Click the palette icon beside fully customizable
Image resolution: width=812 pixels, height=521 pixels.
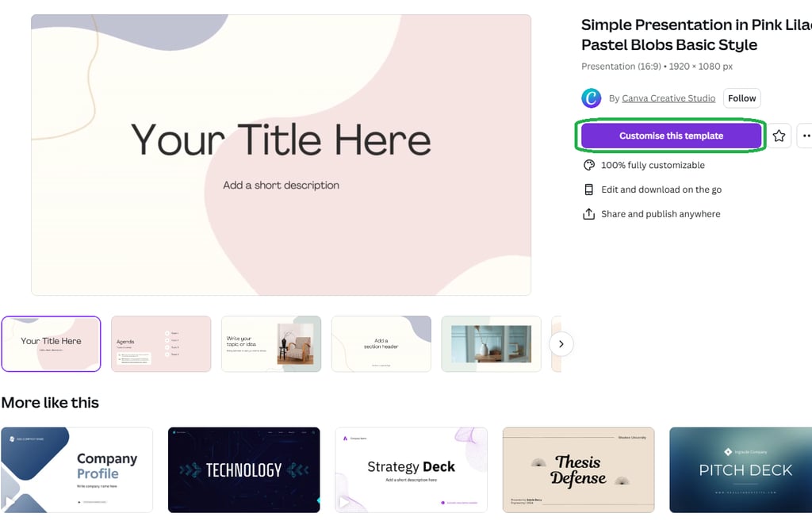click(x=589, y=165)
